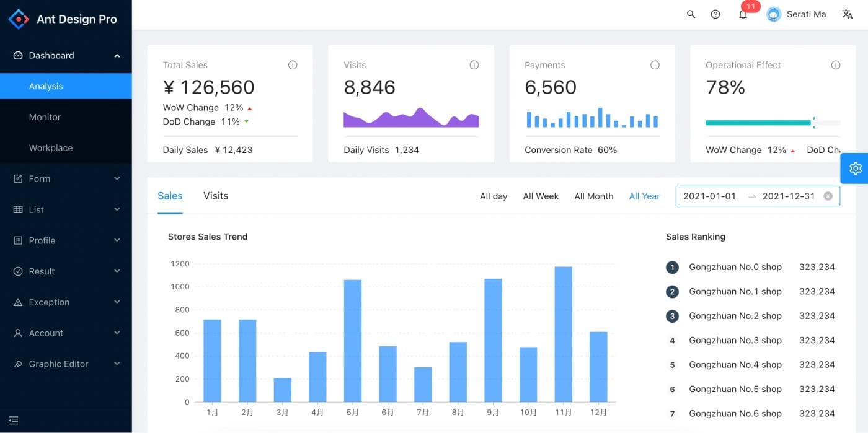868x433 pixels.
Task: Open notifications bell with 11 badge
Action: pos(743,14)
